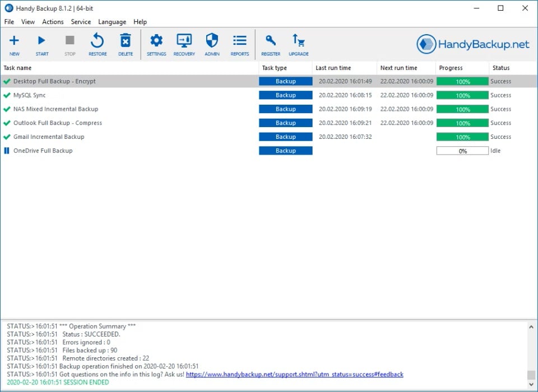The height and width of the screenshot is (392, 538).
Task: Sort by the Last run time column header
Action: click(345, 68)
